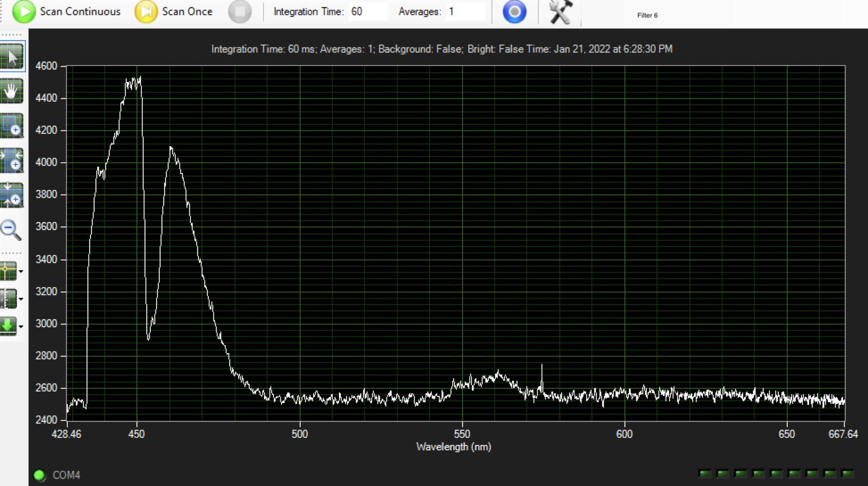Click the blue circular record icon
Screen dimensions: 868x486
(x=514, y=11)
